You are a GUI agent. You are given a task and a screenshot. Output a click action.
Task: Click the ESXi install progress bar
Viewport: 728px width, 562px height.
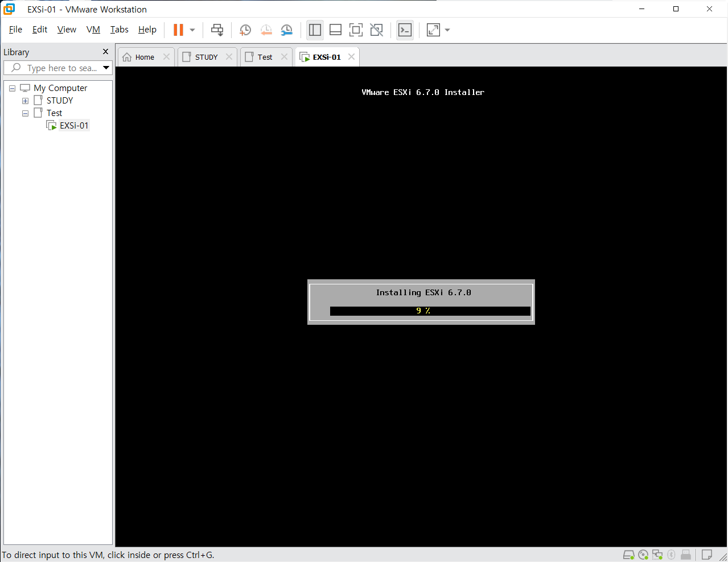pos(430,311)
